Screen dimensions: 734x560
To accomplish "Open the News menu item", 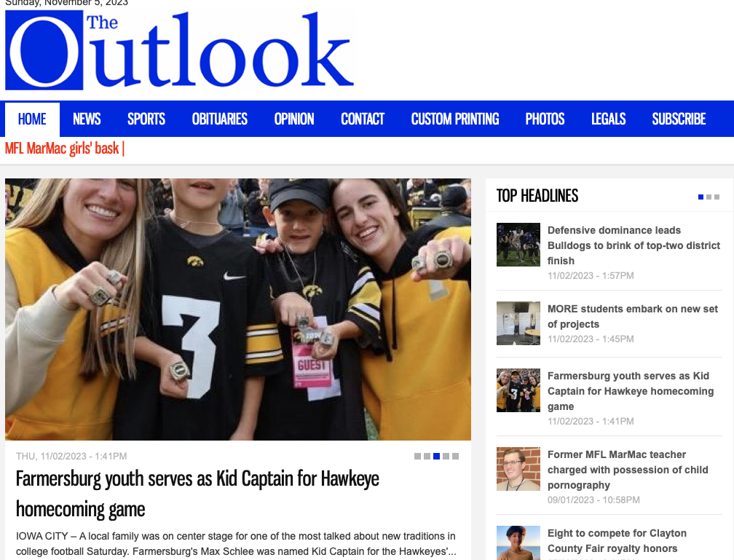I will pyautogui.click(x=87, y=119).
